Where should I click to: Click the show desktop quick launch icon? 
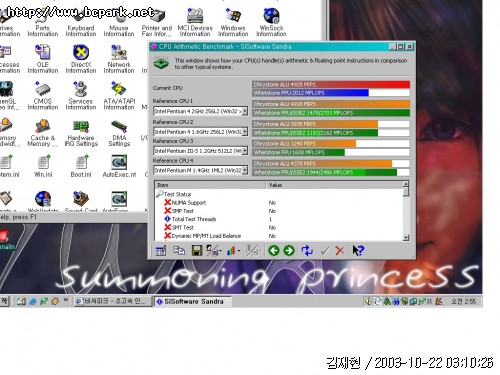tap(21, 302)
